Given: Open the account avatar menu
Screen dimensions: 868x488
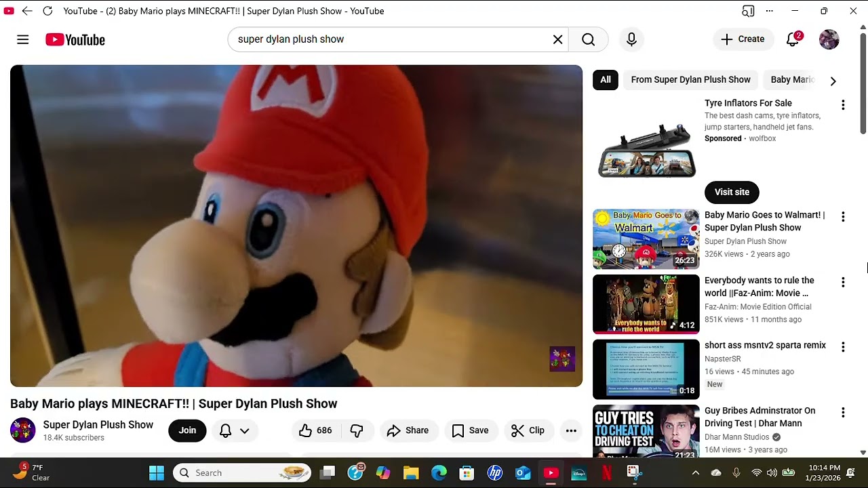Looking at the screenshot, I should click(829, 39).
